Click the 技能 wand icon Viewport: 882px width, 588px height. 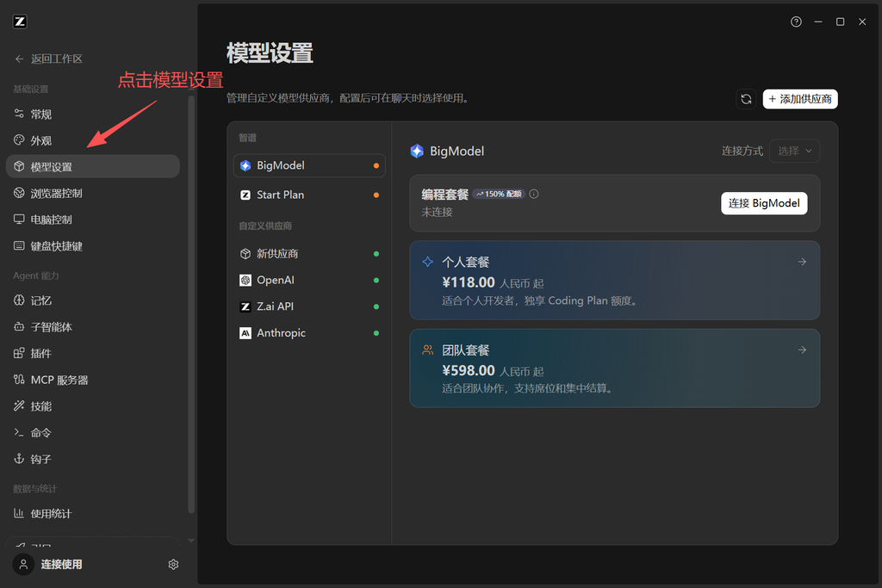tap(19, 405)
